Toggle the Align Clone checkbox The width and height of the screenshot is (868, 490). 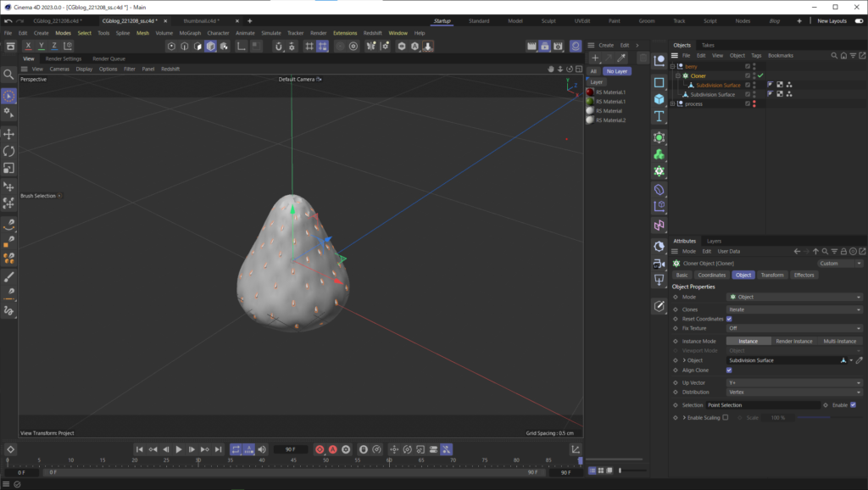pos(729,370)
